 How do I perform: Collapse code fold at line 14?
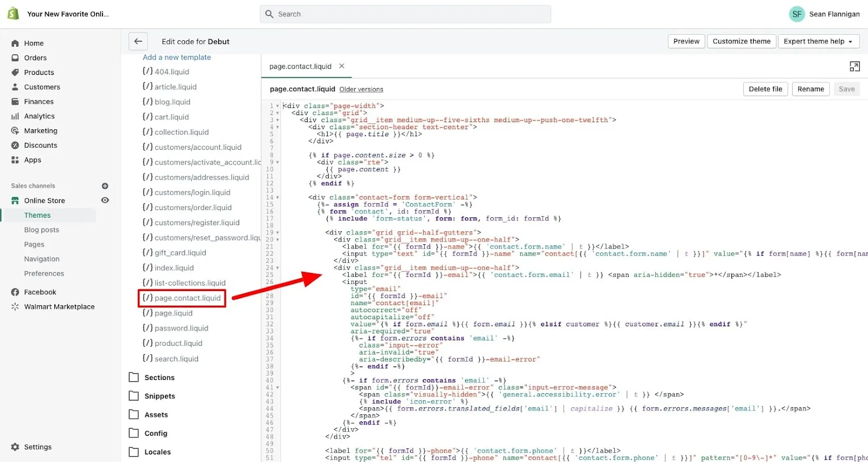point(277,198)
